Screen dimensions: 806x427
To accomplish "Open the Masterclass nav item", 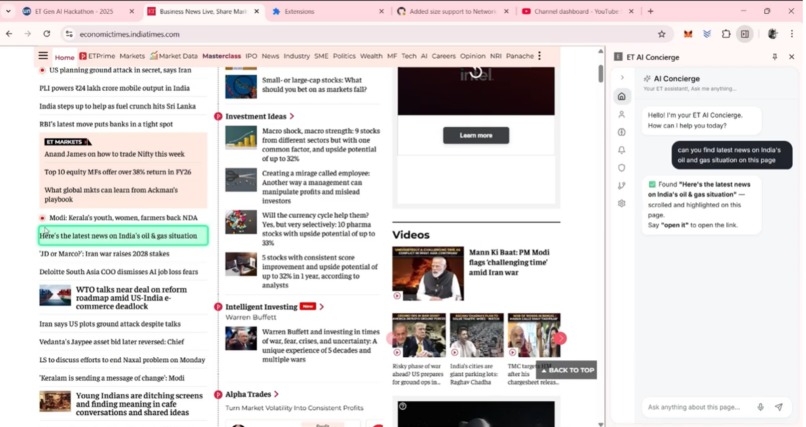I will pyautogui.click(x=222, y=56).
